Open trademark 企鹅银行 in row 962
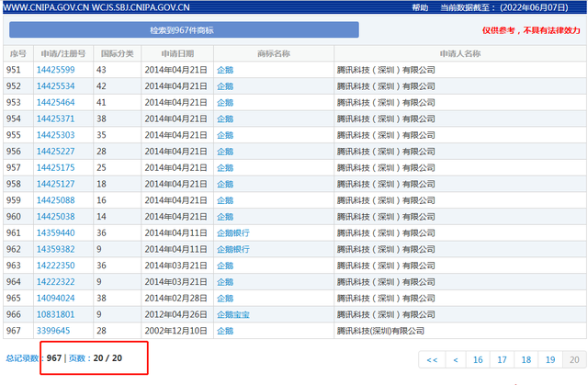This screenshot has width=588, height=385. [233, 249]
